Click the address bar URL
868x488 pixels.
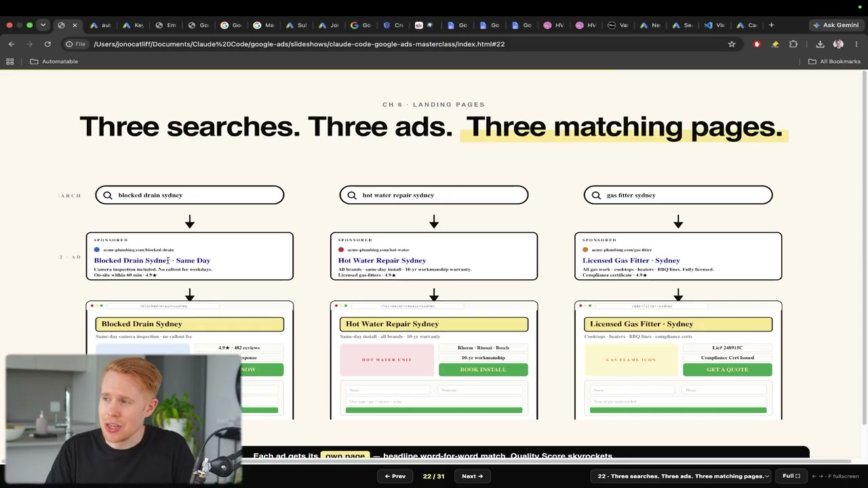click(299, 44)
